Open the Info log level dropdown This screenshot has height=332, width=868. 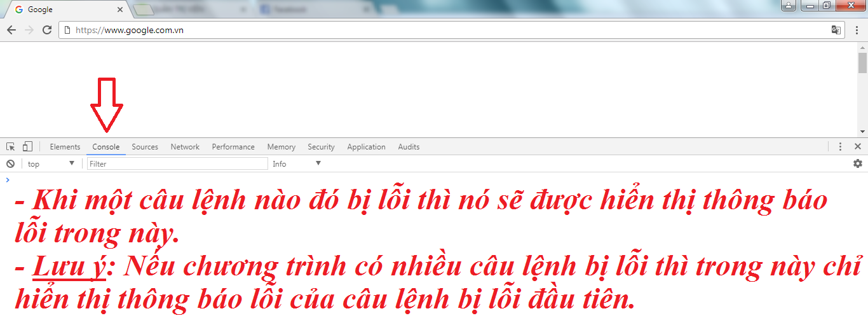(x=296, y=164)
